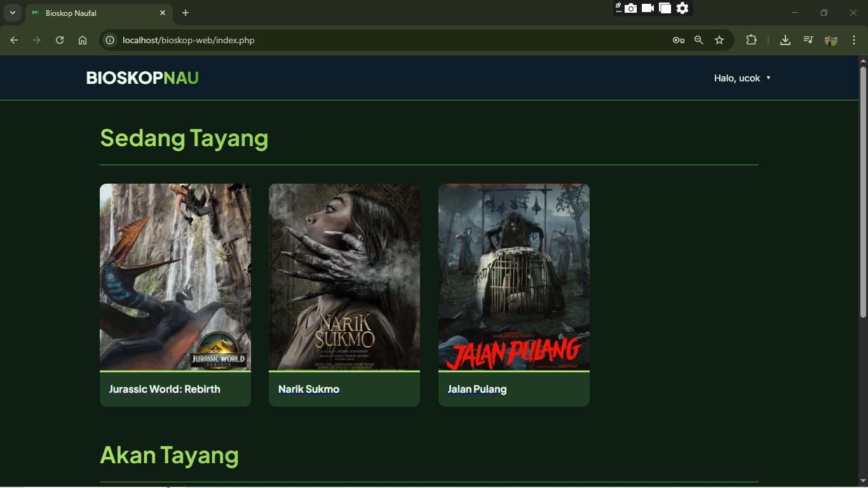Click the localhost address bar URL field
This screenshot has height=488, width=868.
click(381, 40)
